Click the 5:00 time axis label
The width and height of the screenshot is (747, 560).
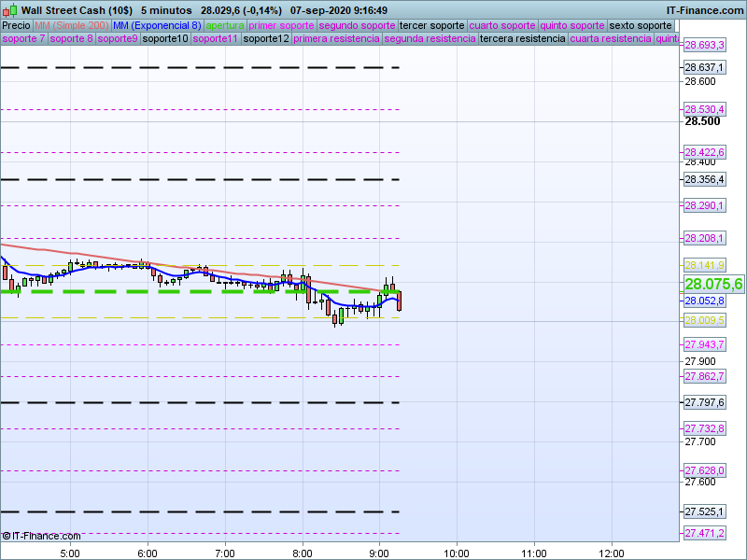pos(70,553)
